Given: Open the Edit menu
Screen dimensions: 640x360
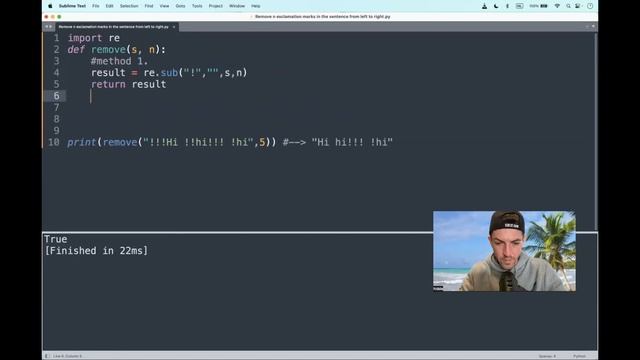Looking at the screenshot, I should [x=109, y=6].
